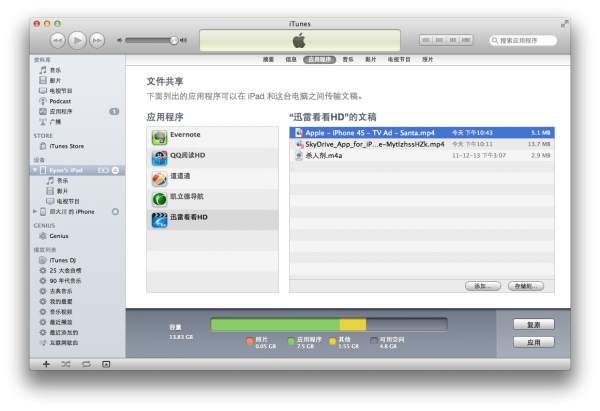Select 电视节目 under Eyon's iPad

point(78,201)
